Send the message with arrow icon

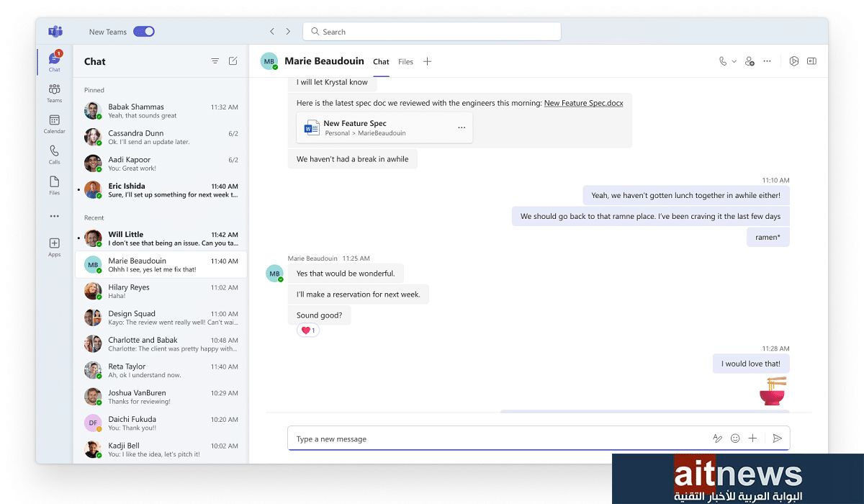tap(777, 438)
